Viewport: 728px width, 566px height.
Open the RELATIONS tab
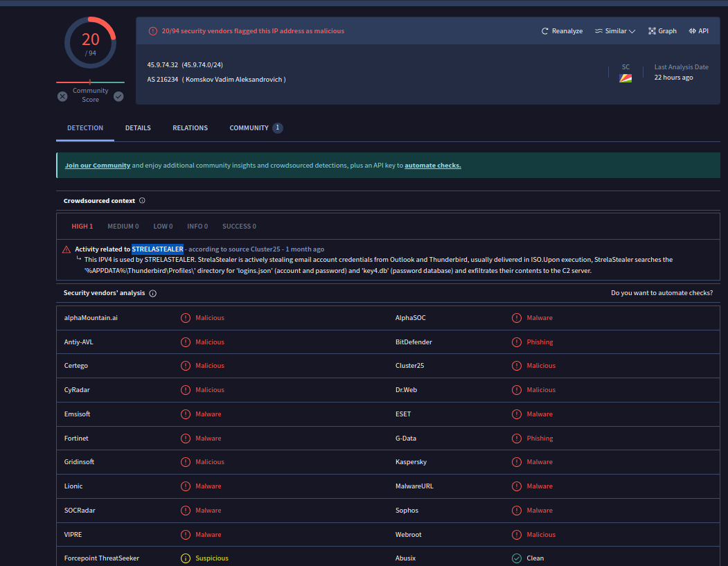tap(190, 128)
